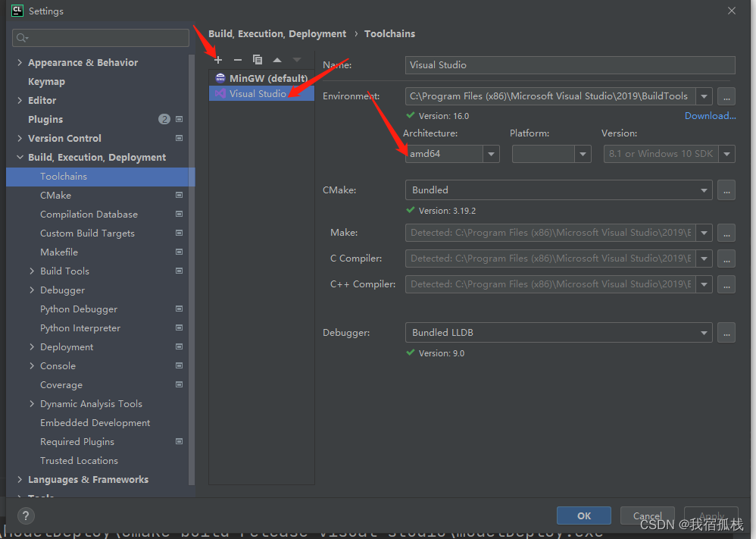This screenshot has height=539, width=756.
Task: Click project-level icon next to Makefile
Action: click(179, 252)
